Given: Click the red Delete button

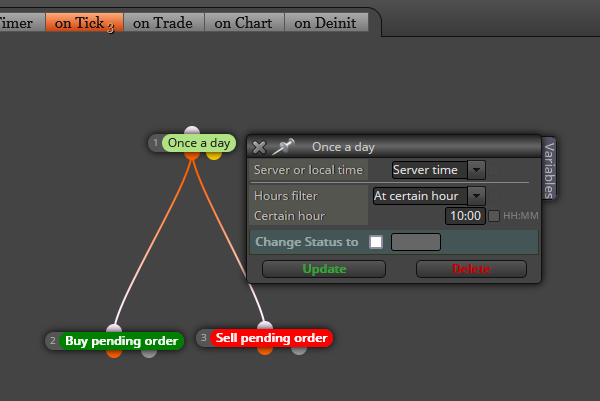Looking at the screenshot, I should click(x=471, y=269).
